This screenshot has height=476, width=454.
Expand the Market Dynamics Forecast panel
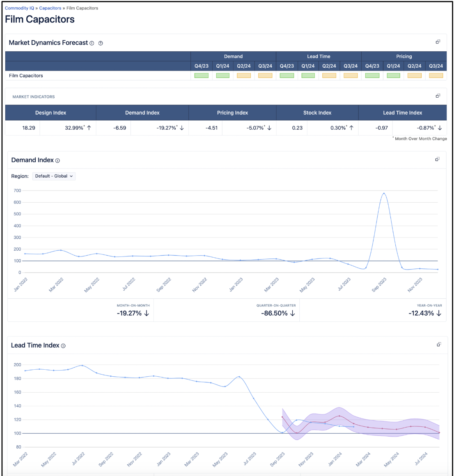[x=438, y=42]
